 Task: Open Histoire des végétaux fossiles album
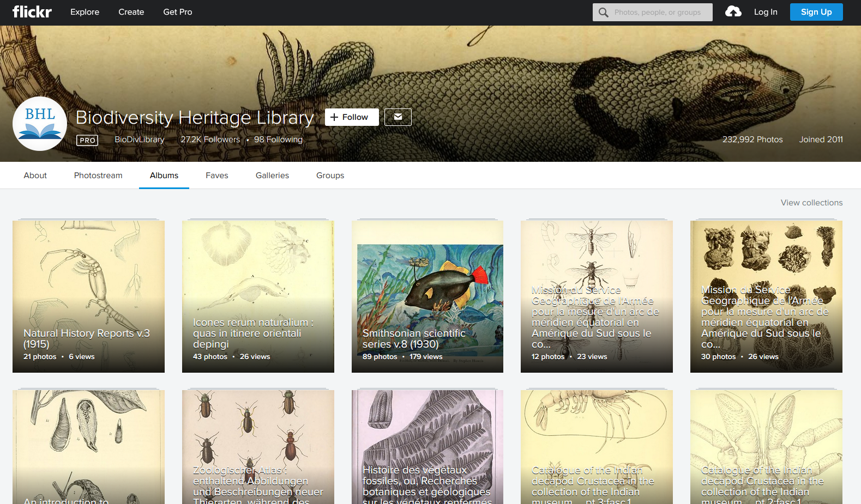(x=428, y=447)
